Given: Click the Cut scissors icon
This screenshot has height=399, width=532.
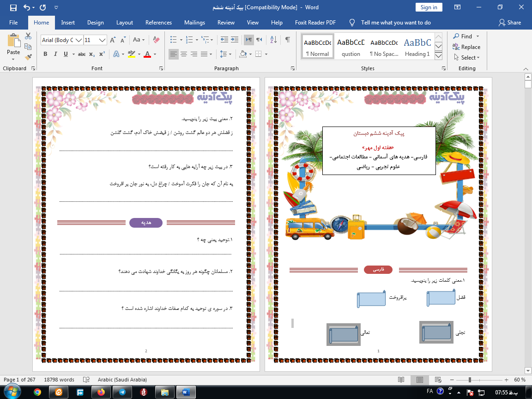Looking at the screenshot, I should pos(28,36).
